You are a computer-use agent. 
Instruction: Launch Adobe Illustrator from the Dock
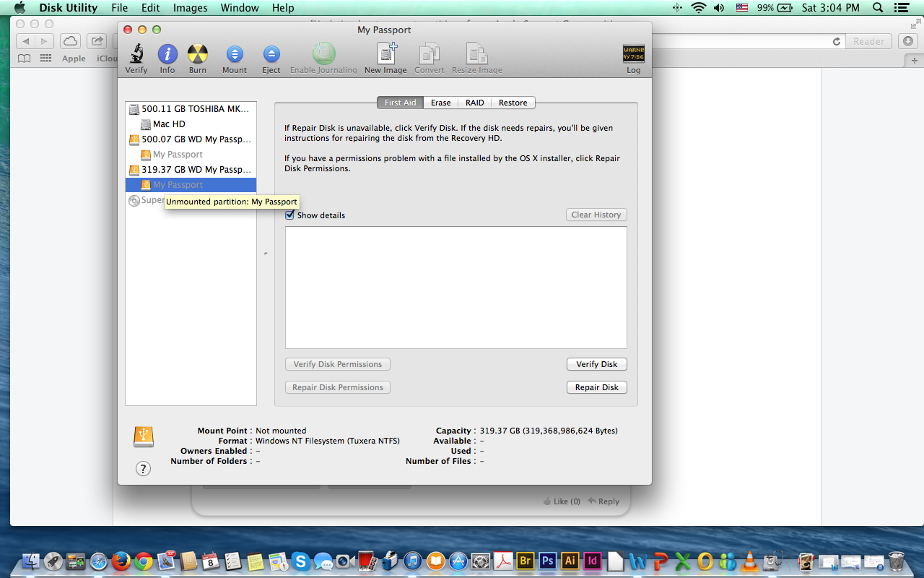[x=570, y=561]
